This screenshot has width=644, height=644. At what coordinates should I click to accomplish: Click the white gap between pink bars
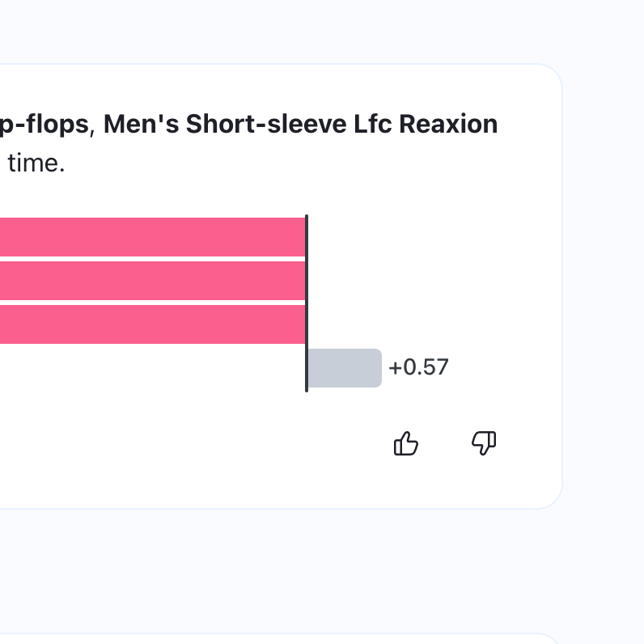coord(152,258)
